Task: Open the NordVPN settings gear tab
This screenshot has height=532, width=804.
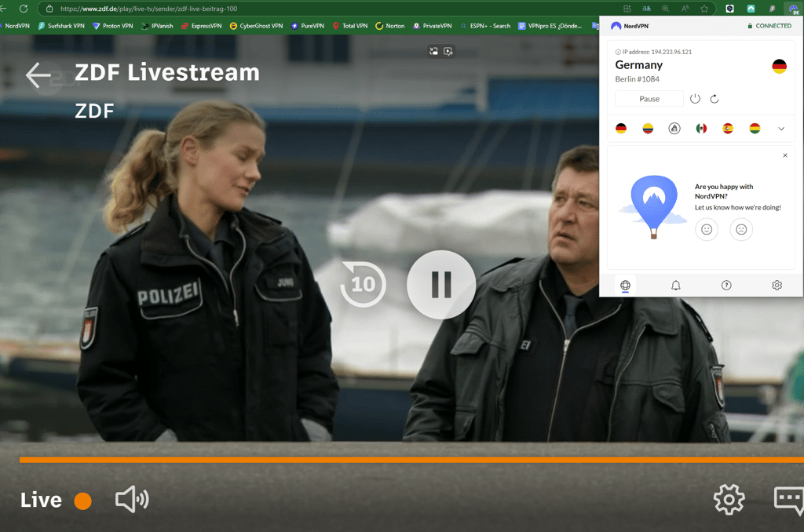Action: 777,286
